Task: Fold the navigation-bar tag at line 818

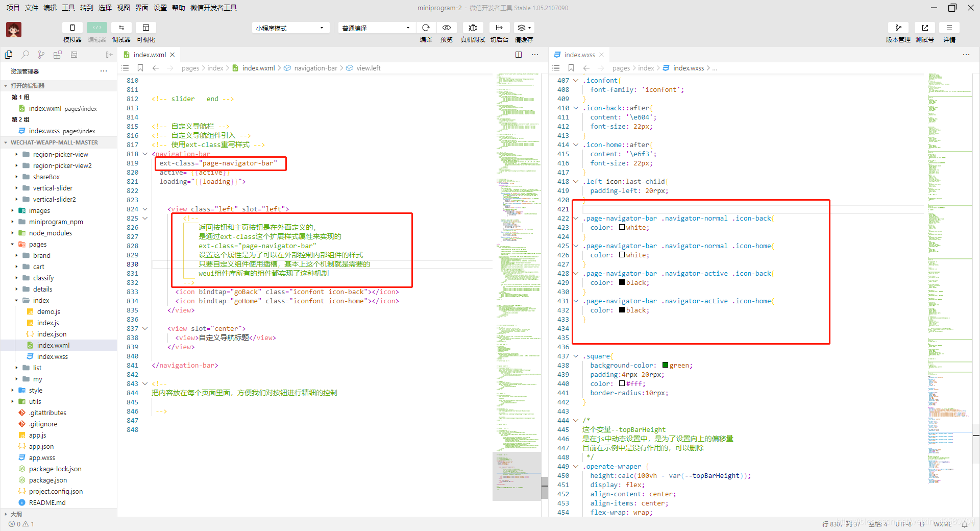Action: [x=145, y=154]
